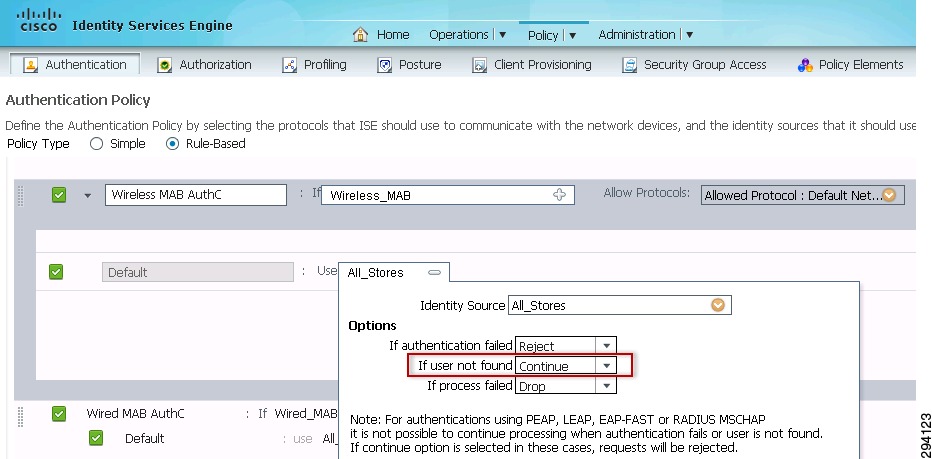This screenshot has height=459, width=932.
Task: Click the Cisco logo
Action: (39, 20)
